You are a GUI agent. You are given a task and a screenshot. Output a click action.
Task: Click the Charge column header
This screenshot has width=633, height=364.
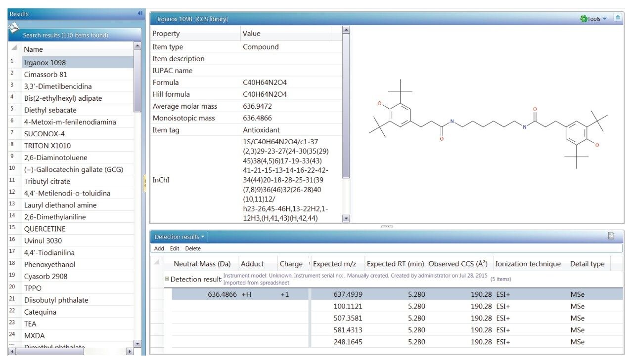(x=292, y=264)
